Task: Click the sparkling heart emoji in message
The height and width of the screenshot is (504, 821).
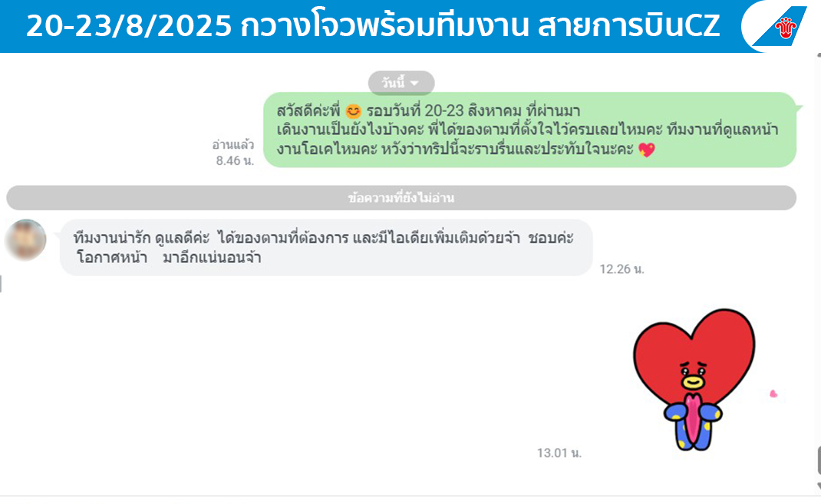Action: click(x=647, y=150)
